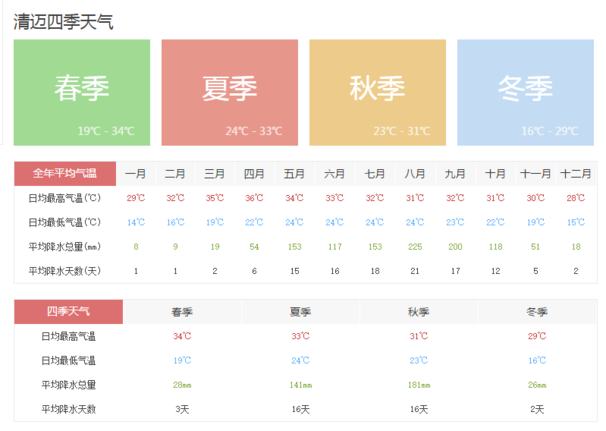The width and height of the screenshot is (606, 431).
Task: Select the 全年平均气温 table header
Action: (65, 174)
